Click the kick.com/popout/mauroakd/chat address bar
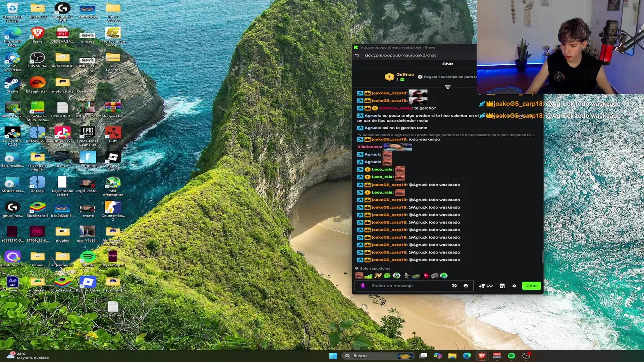The width and height of the screenshot is (644, 362). click(x=400, y=55)
